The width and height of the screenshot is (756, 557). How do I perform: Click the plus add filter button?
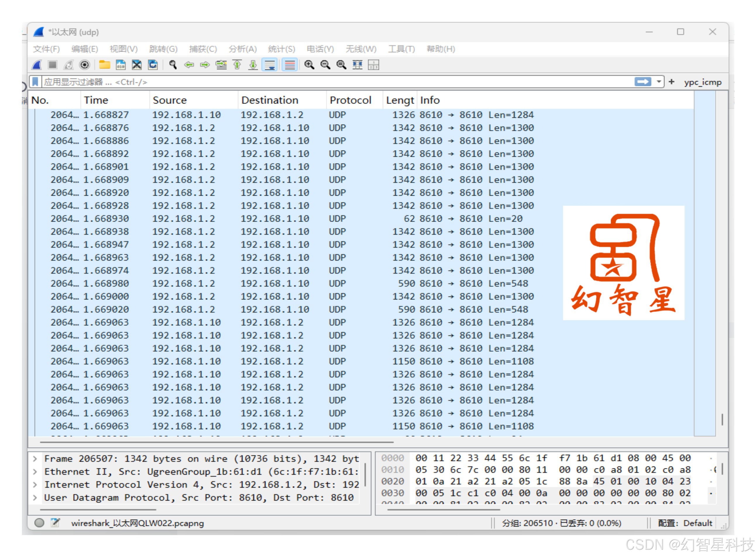pos(671,82)
